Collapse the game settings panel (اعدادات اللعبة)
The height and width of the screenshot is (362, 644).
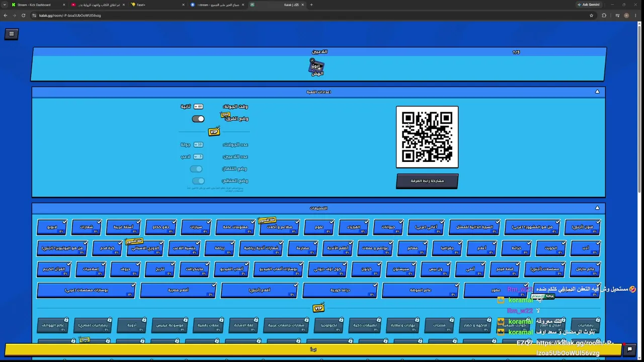tap(597, 92)
